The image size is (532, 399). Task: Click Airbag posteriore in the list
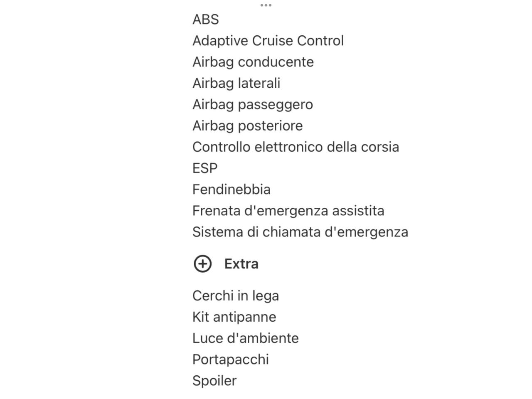(x=247, y=126)
